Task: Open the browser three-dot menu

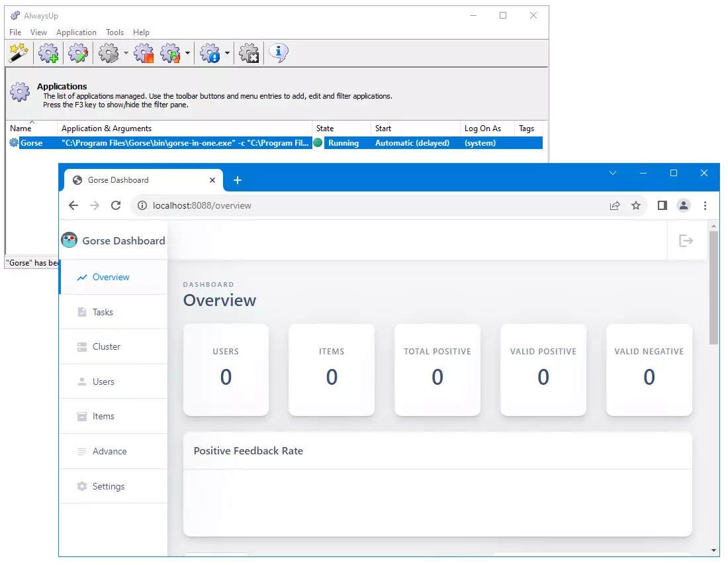Action: pos(705,205)
